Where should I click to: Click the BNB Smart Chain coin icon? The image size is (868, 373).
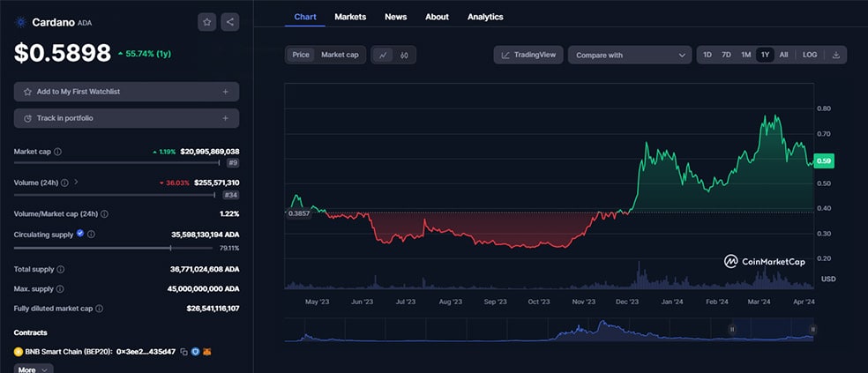coord(18,352)
